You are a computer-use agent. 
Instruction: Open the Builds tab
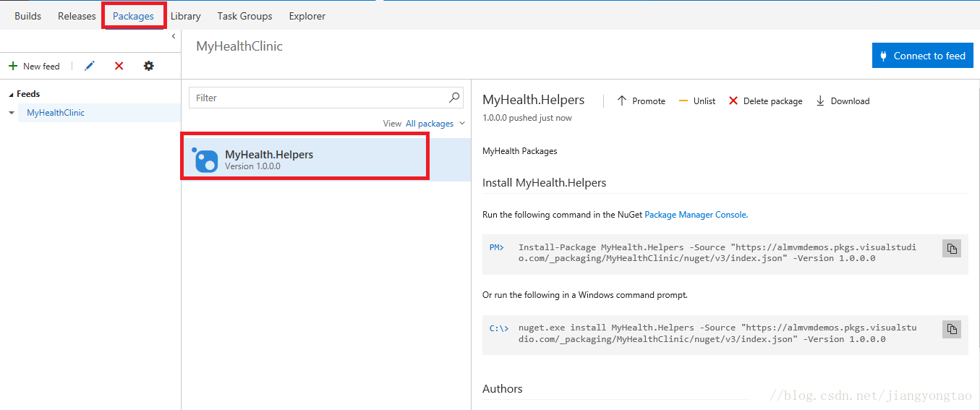(x=27, y=16)
